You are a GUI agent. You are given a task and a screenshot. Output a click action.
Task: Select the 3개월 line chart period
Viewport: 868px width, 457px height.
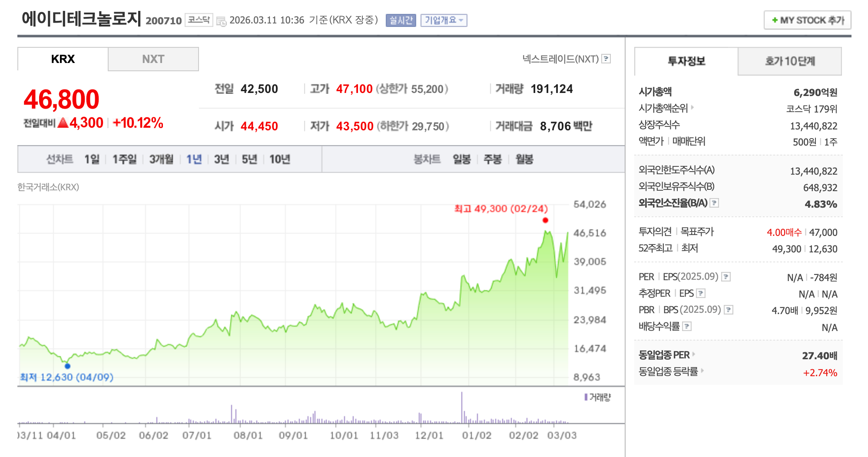pyautogui.click(x=161, y=159)
